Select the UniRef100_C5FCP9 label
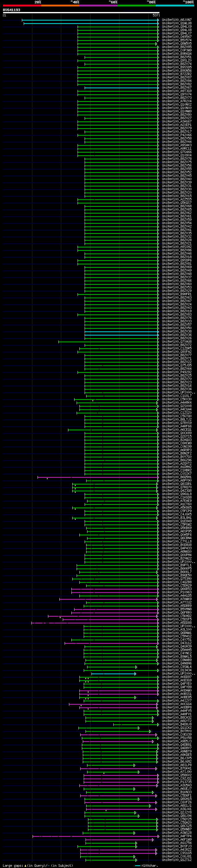 click(177, 511)
